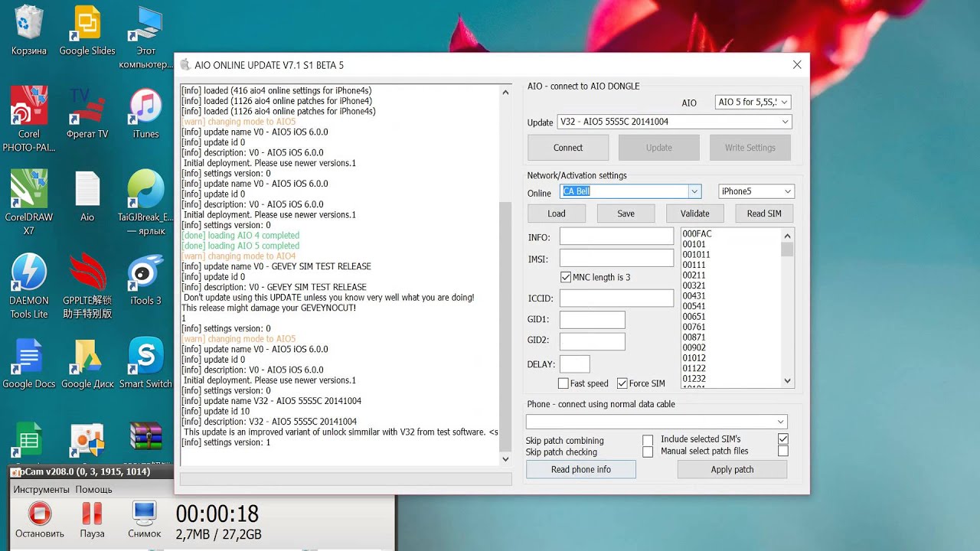Screen dimensions: 980x551
Task: Open the Aio file on the desktop
Action: (x=87, y=197)
